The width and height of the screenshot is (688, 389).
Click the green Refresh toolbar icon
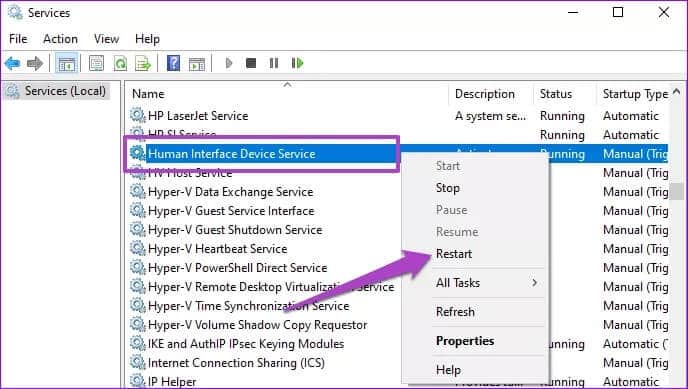click(x=120, y=64)
